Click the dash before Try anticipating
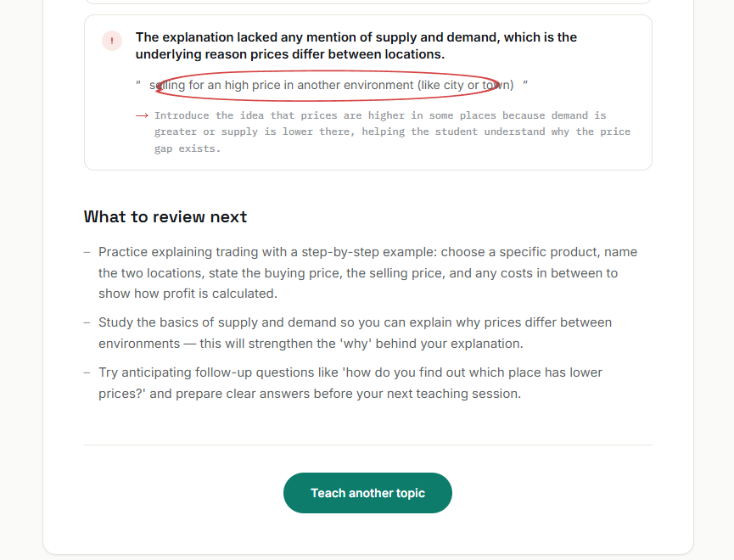 click(x=87, y=372)
